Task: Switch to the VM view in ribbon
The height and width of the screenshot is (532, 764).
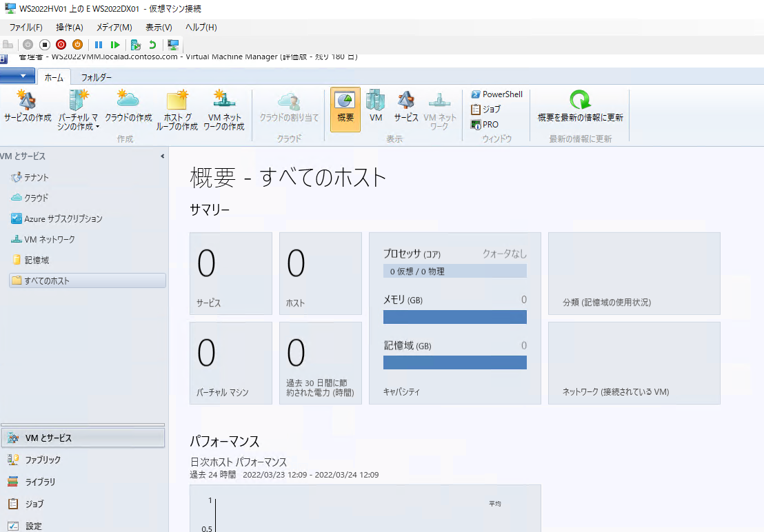Action: coord(376,106)
